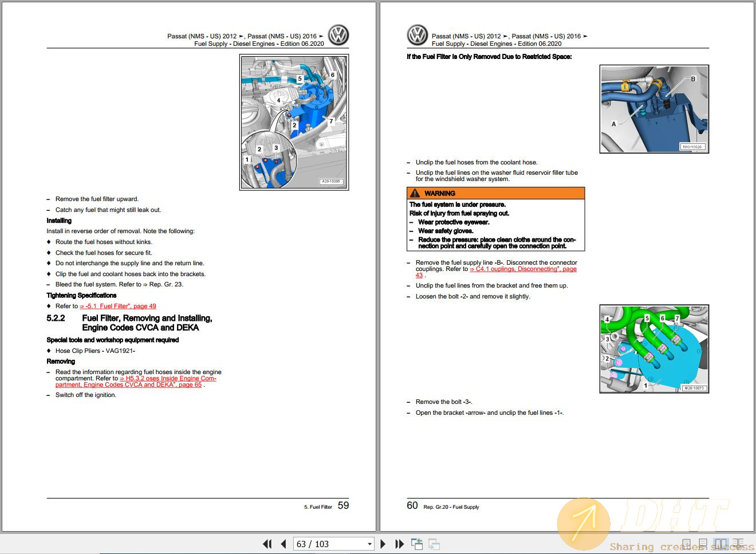Image resolution: width=756 pixels, height=554 pixels.
Task: Click the fuel hose bracket diagram M20-10073
Action: (654, 349)
